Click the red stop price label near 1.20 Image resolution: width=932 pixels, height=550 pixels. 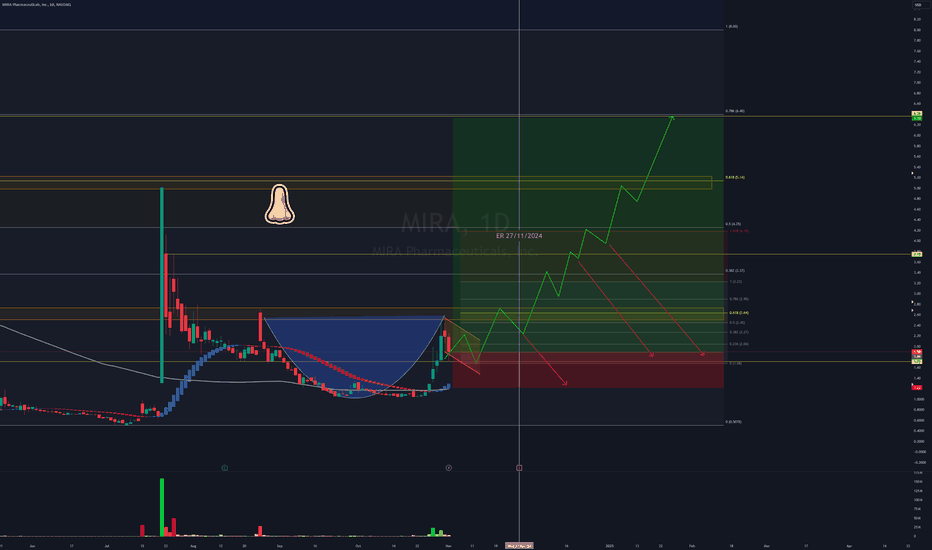point(917,388)
